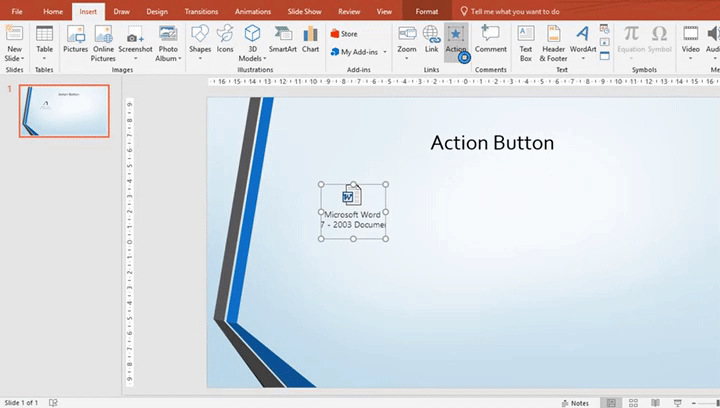The height and width of the screenshot is (408, 720).
Task: Open the Design ribbon tab
Action: 157,11
